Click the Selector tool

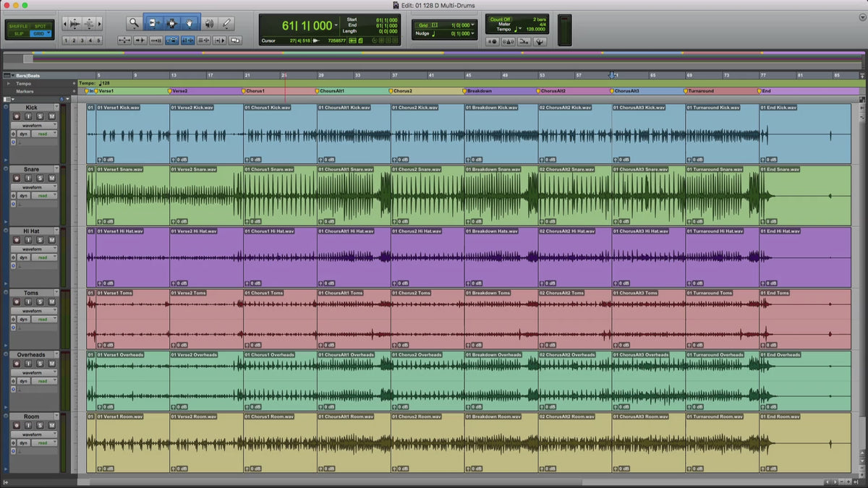(171, 23)
